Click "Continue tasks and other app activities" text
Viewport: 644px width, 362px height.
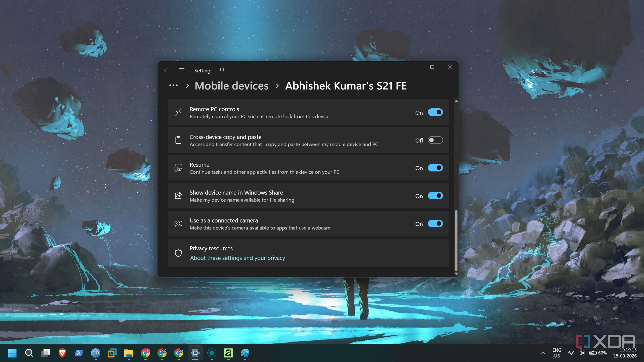point(264,172)
